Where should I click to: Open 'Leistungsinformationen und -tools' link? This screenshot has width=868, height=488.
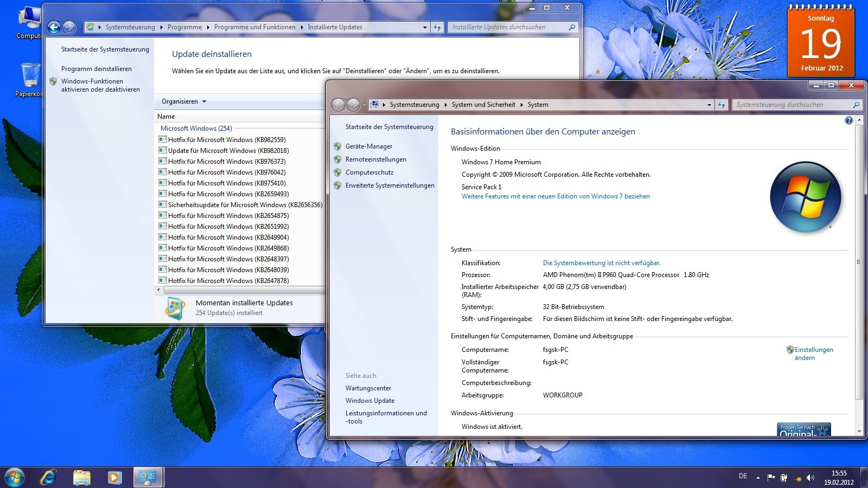(x=386, y=417)
